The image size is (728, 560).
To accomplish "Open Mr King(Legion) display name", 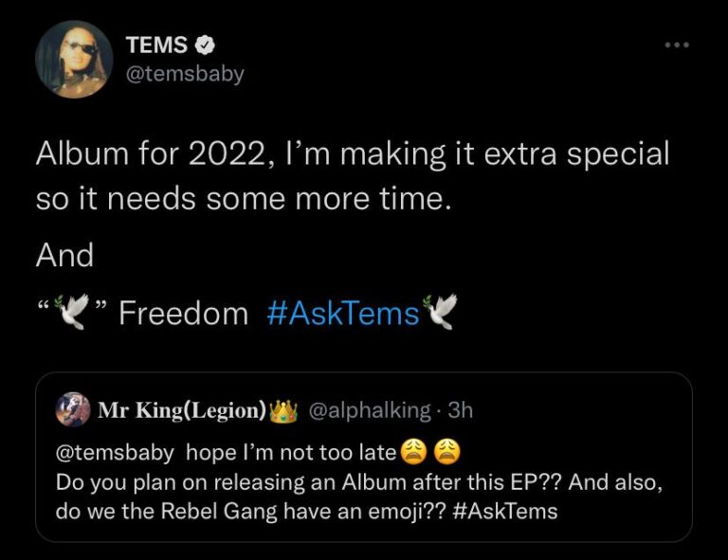I will [x=182, y=410].
